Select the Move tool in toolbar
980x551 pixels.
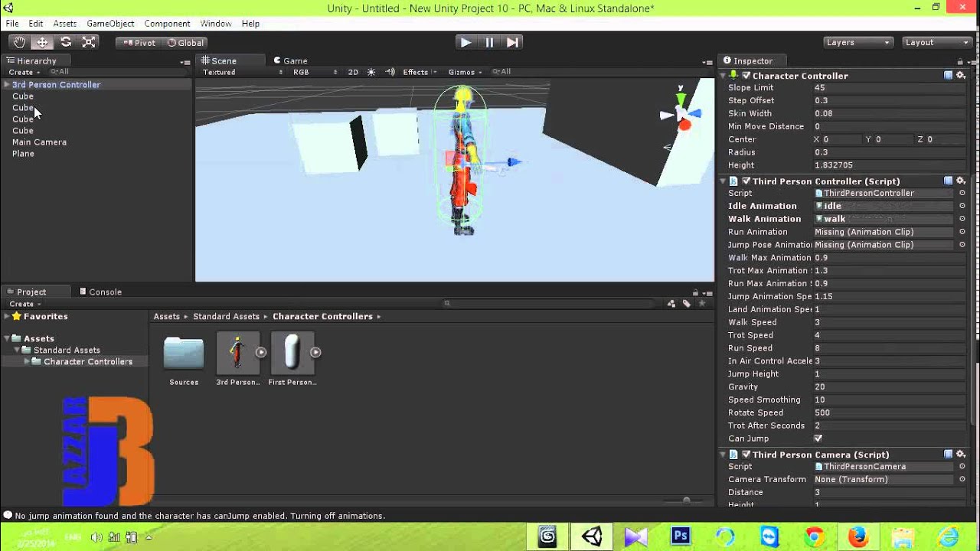pyautogui.click(x=42, y=43)
